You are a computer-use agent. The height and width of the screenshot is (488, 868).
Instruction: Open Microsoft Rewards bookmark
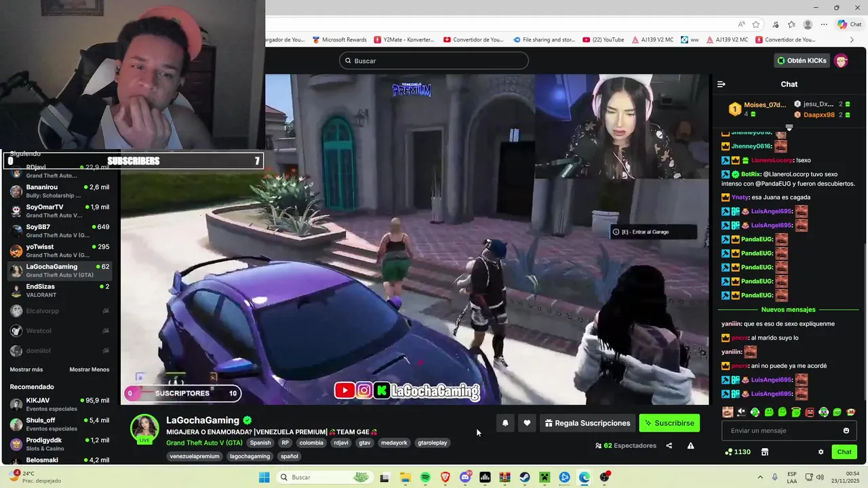click(340, 40)
